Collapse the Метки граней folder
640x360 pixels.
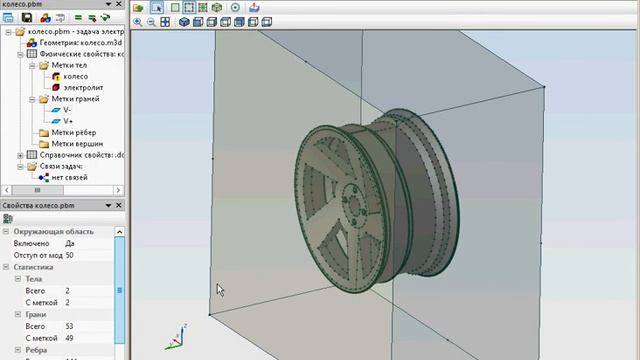pyautogui.click(x=32, y=99)
